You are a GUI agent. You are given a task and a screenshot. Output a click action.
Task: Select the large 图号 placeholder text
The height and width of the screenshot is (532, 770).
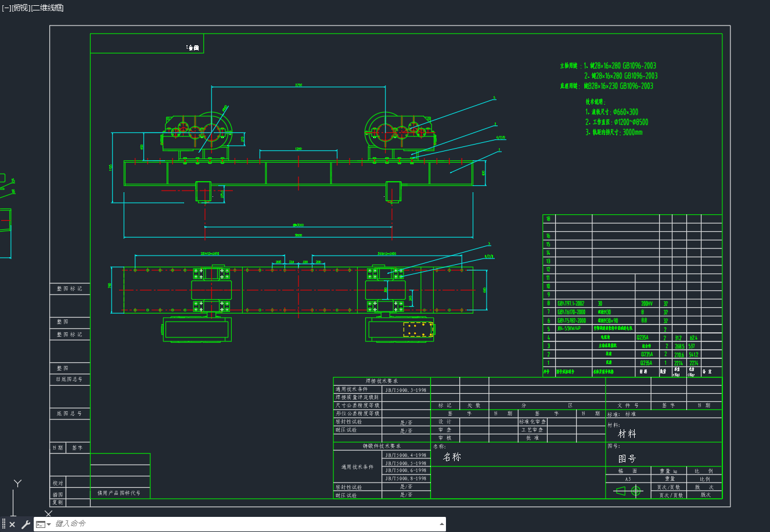click(x=627, y=459)
